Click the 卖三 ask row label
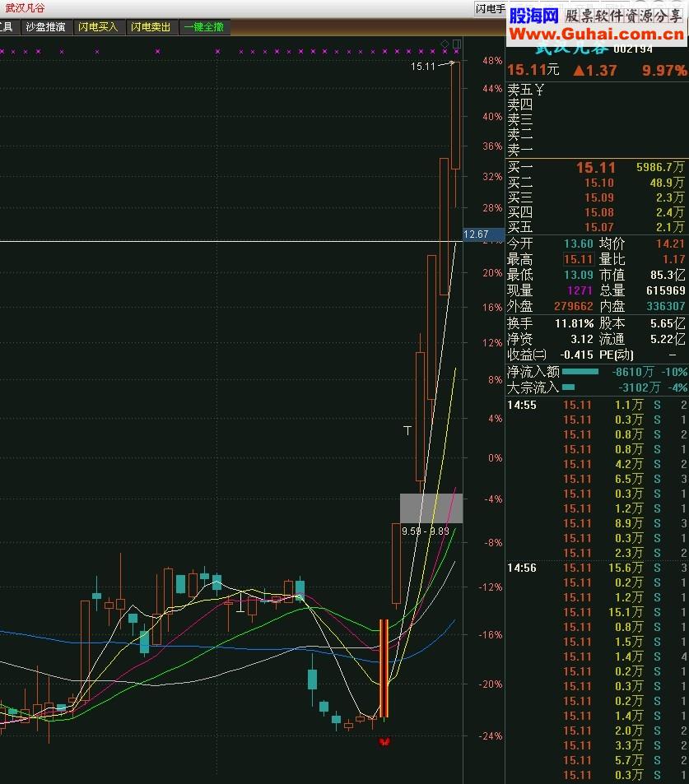This screenshot has height=784, width=689. point(520,119)
